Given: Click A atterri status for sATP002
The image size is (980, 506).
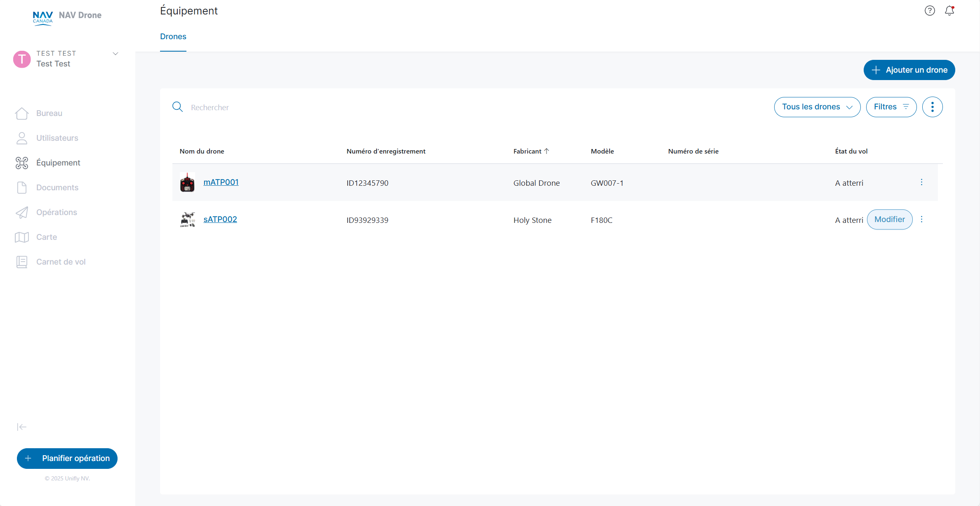Looking at the screenshot, I should pos(849,220).
